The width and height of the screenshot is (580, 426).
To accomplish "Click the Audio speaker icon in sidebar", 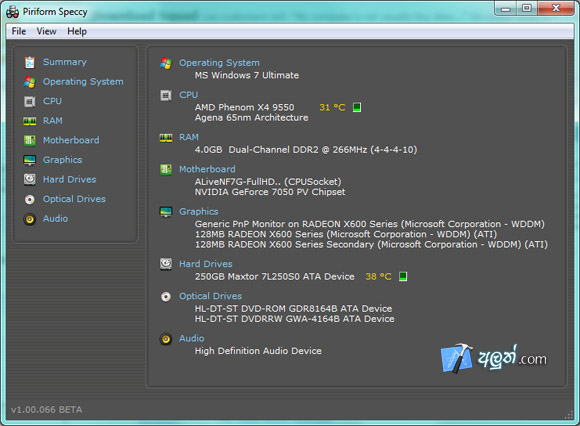I will (30, 219).
